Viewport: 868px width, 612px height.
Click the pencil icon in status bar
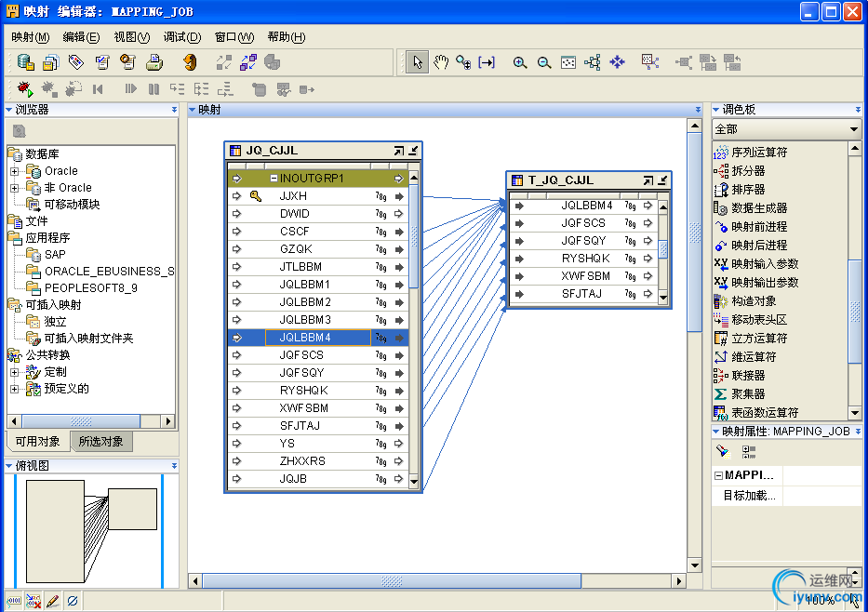(x=53, y=601)
